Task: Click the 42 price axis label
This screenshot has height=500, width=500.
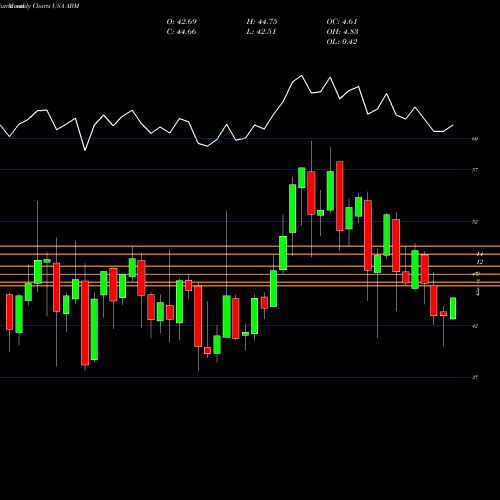Action: point(475,326)
